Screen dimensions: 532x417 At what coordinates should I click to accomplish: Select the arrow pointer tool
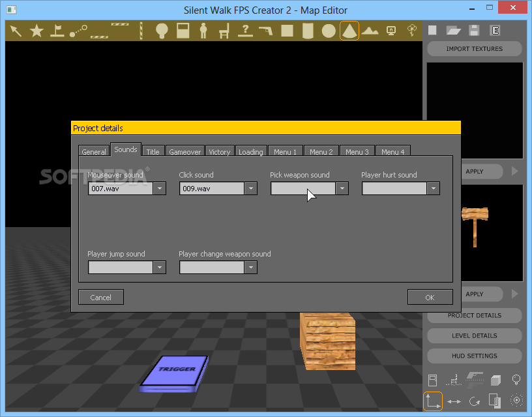pos(16,31)
